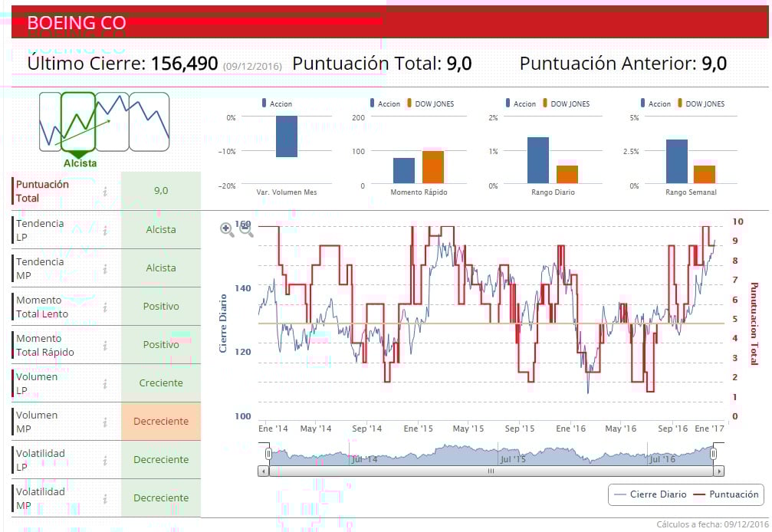Click the Positivo value for Momento Total Lento
Screen dimensions: 772x532
click(161, 306)
